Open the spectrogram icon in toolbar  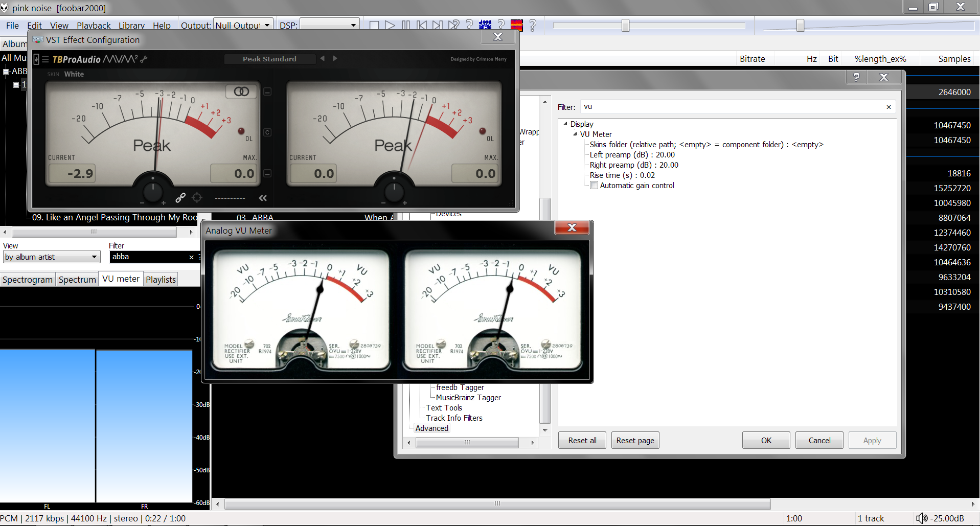[x=517, y=25]
